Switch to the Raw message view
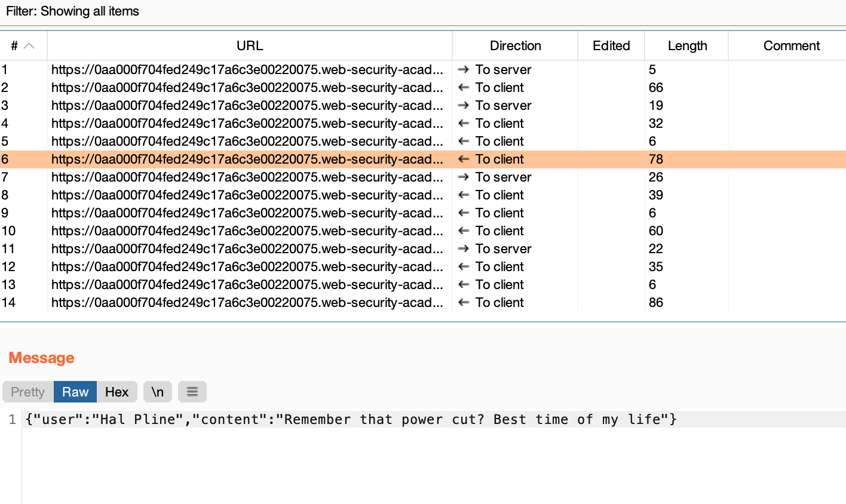Viewport: 846px width, 504px height. click(x=75, y=392)
